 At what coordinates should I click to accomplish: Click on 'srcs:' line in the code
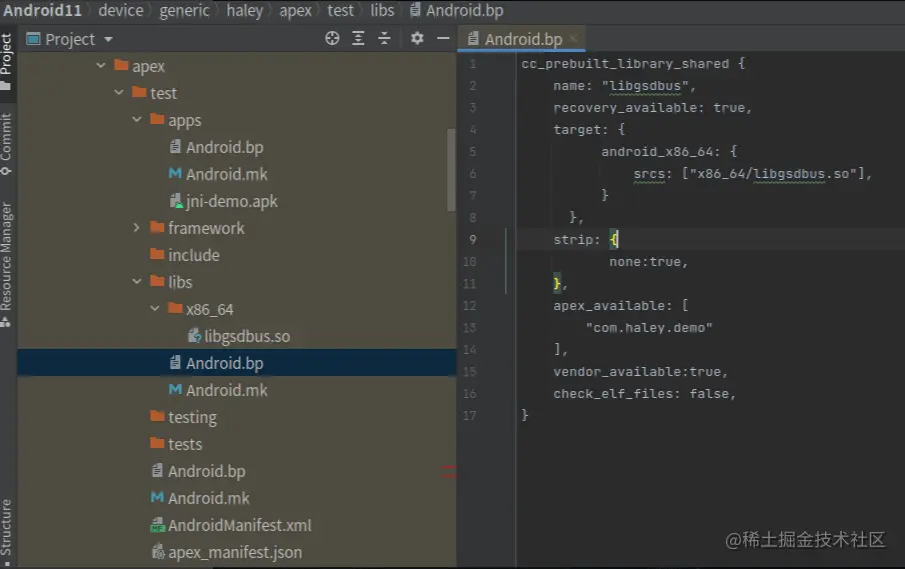click(753, 174)
